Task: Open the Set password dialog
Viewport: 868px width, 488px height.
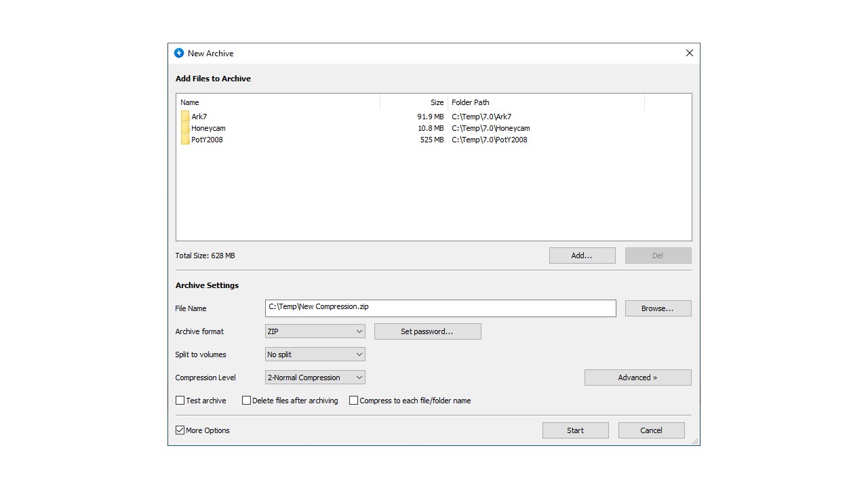Action: pos(427,331)
